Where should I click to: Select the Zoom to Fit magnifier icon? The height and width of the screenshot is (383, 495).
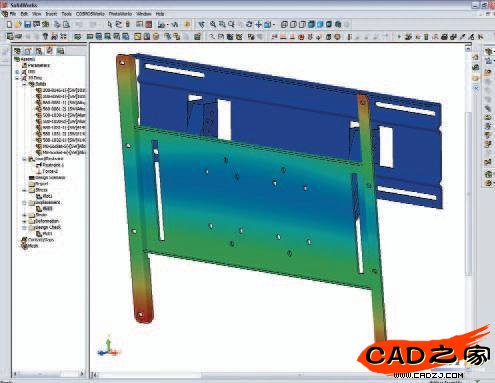click(x=213, y=24)
